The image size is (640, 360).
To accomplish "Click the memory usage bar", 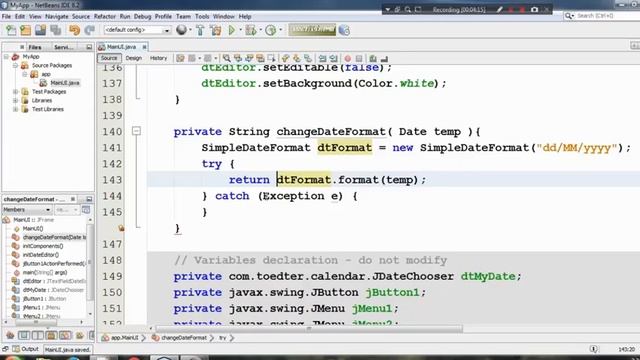I will 312,30.
